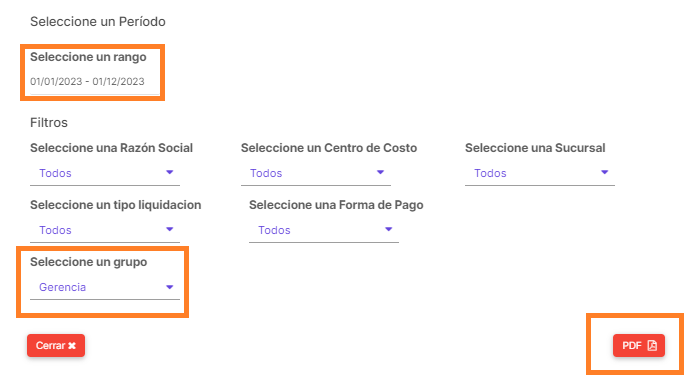Click the Filtros section heading
699x386 pixels.
click(49, 123)
